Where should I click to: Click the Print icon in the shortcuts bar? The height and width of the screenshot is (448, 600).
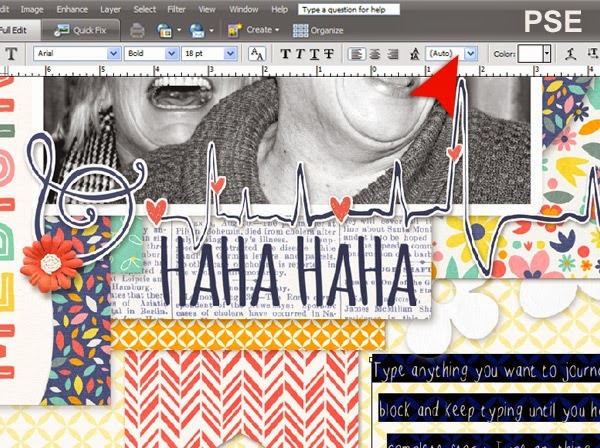click(137, 30)
